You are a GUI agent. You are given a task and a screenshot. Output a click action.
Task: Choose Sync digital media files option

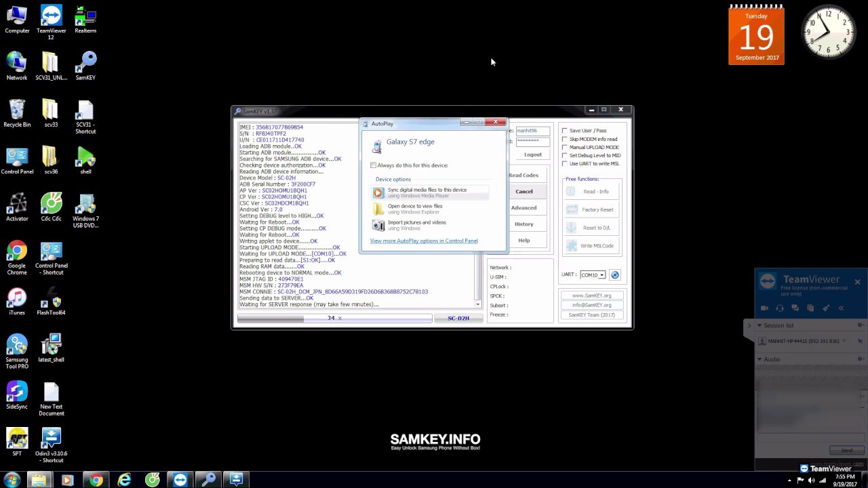tap(429, 192)
